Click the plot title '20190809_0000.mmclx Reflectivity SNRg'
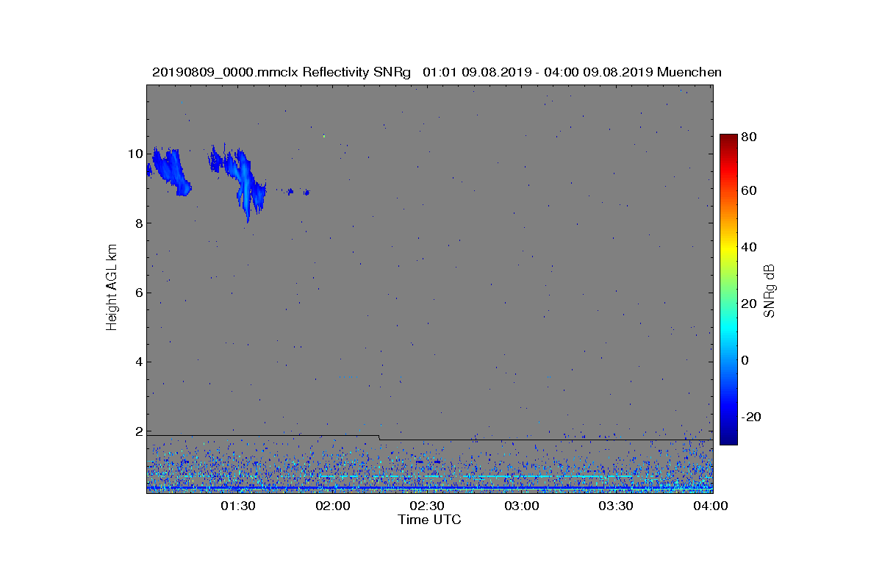The image size is (882, 588). pyautogui.click(x=283, y=72)
